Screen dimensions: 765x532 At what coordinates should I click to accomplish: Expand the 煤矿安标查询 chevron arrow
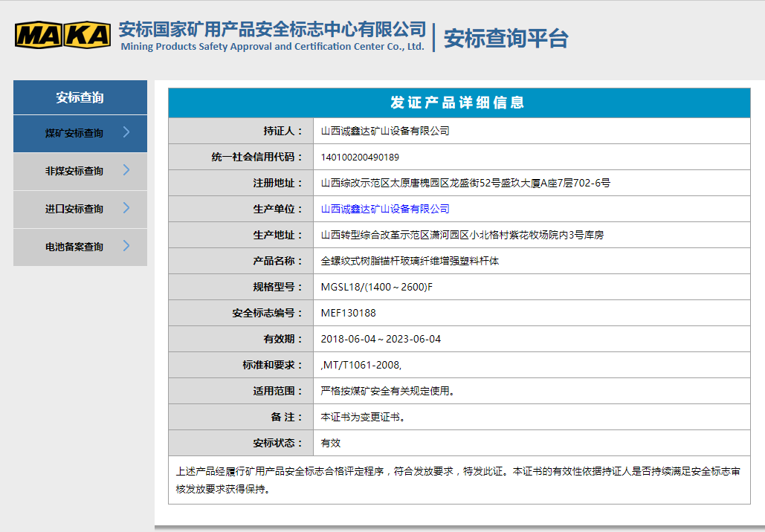[126, 132]
